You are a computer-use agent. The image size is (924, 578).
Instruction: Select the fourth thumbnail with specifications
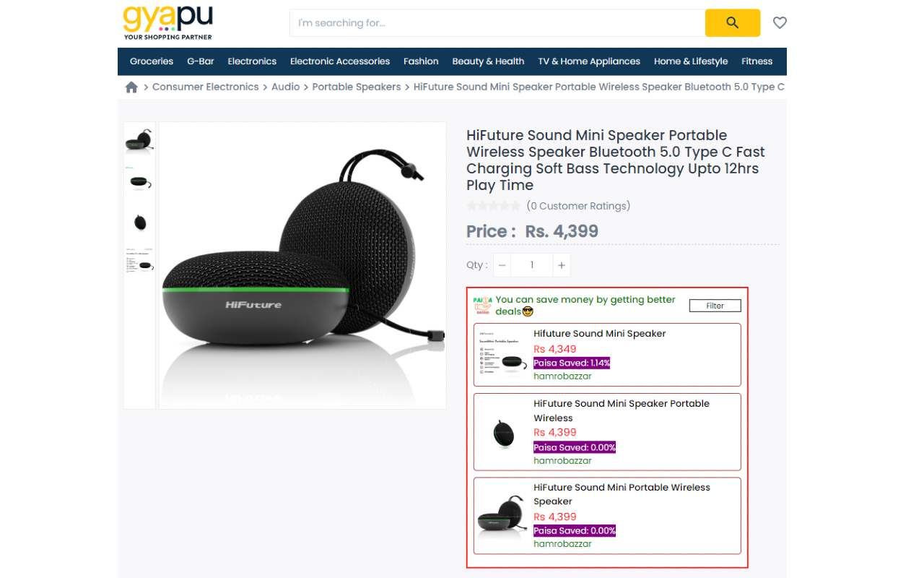pyautogui.click(x=139, y=262)
